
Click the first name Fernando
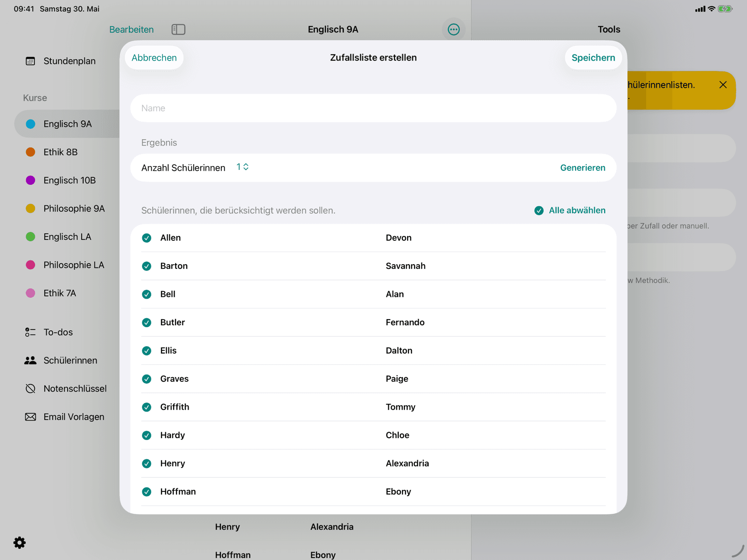[405, 322]
